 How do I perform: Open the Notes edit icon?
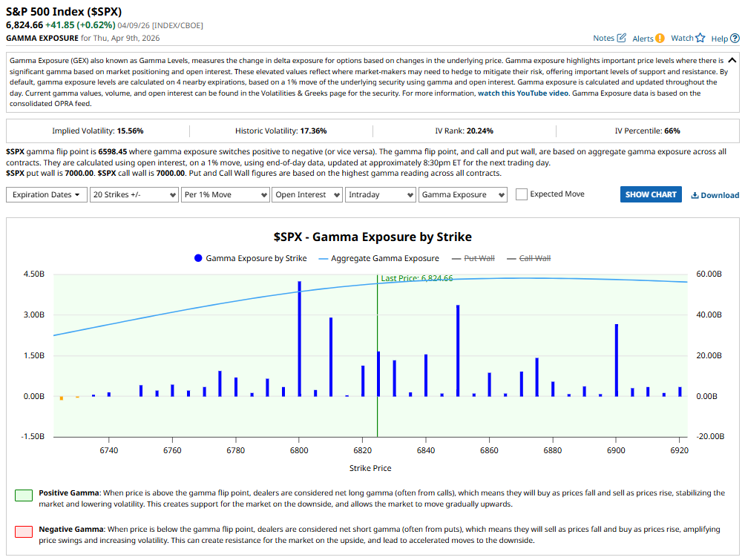pos(622,38)
